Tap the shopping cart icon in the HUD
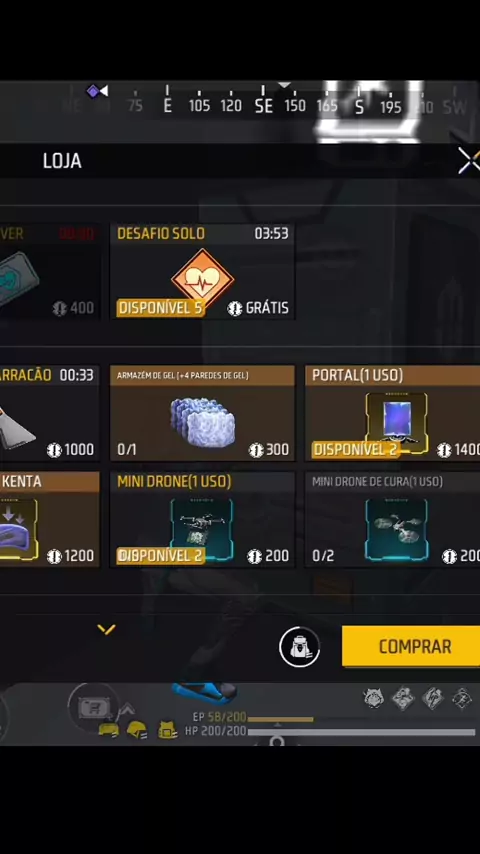 pyautogui.click(x=93, y=707)
